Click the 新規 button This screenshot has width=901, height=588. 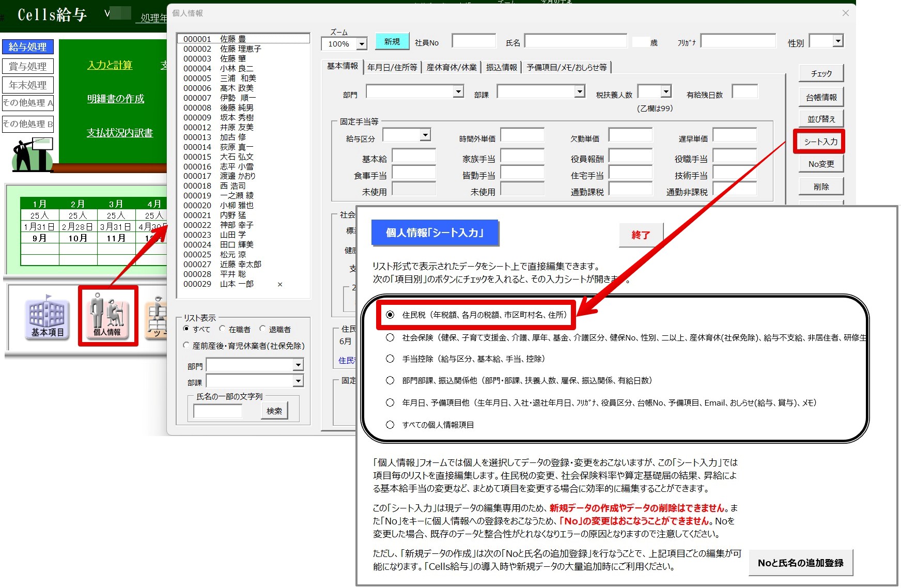pos(392,42)
